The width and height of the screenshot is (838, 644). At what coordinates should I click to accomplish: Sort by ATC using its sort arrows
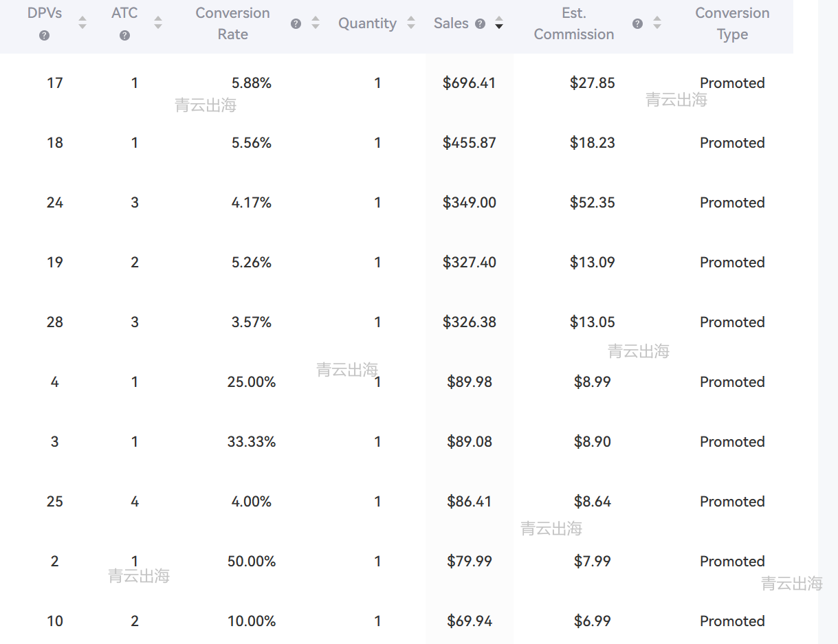158,23
